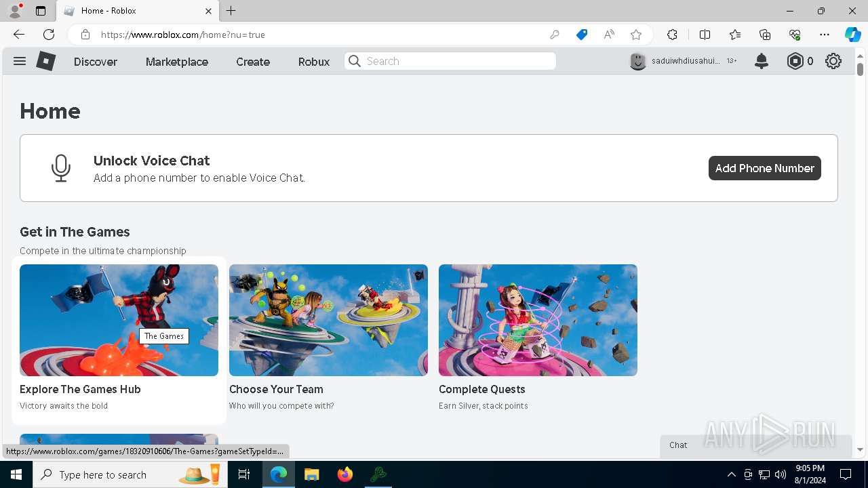Refresh the page
The image size is (868, 488).
coord(49,35)
